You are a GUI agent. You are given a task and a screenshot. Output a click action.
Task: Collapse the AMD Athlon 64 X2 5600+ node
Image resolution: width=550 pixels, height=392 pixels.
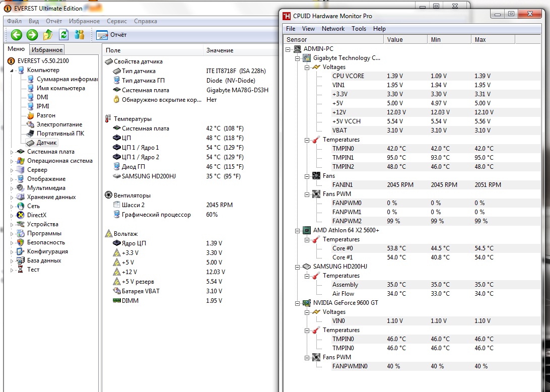298,231
